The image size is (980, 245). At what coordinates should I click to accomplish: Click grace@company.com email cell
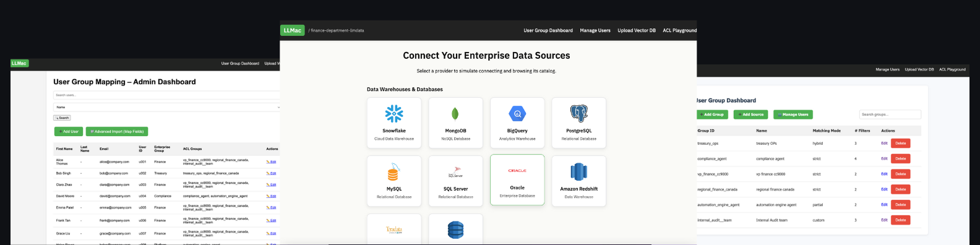115,233
